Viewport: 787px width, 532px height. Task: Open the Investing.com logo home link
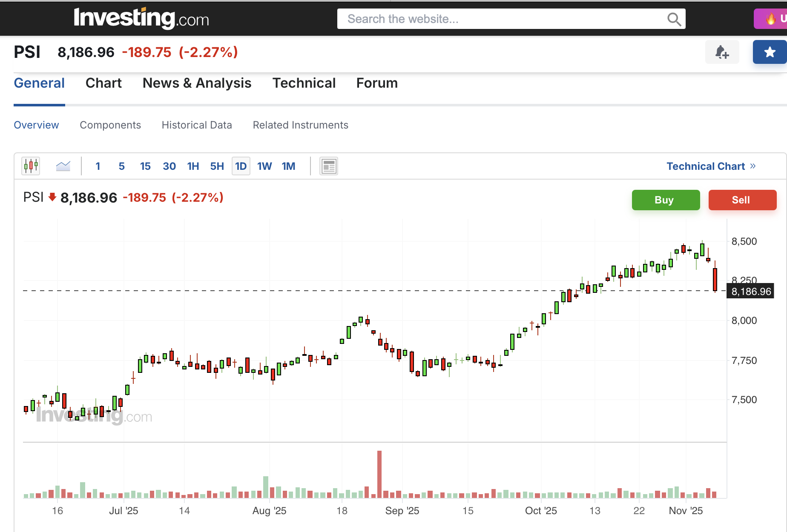141,18
